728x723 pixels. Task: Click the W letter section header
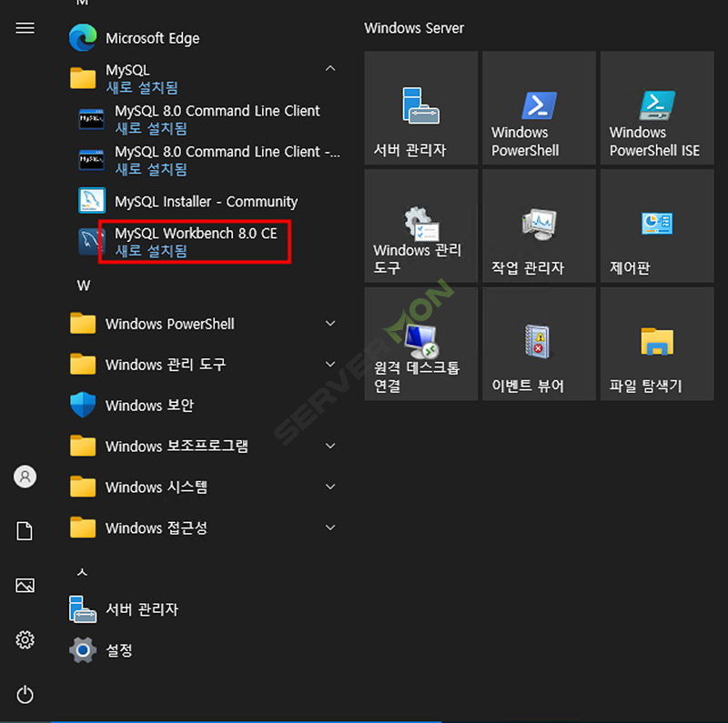pos(84,286)
